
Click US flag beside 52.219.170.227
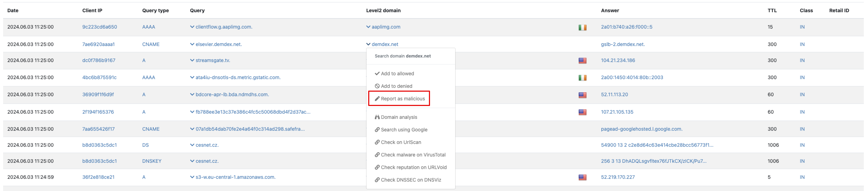tap(582, 178)
